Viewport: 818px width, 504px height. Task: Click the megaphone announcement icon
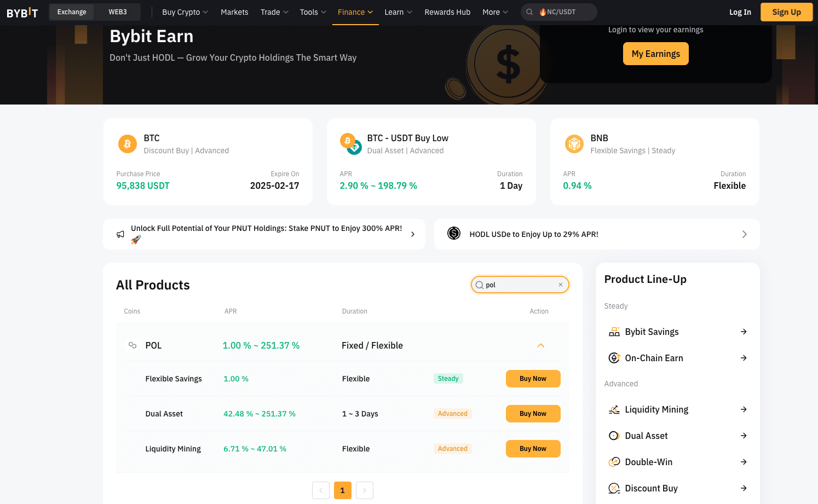(x=120, y=234)
